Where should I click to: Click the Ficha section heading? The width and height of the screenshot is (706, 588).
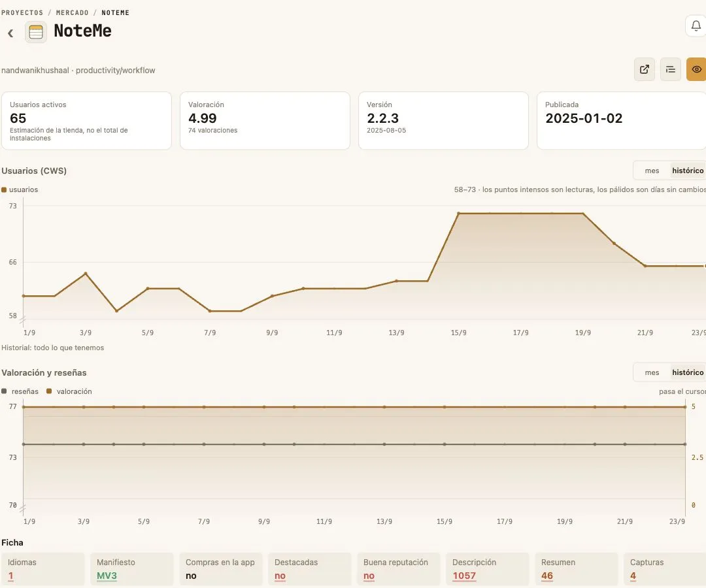tap(12, 542)
